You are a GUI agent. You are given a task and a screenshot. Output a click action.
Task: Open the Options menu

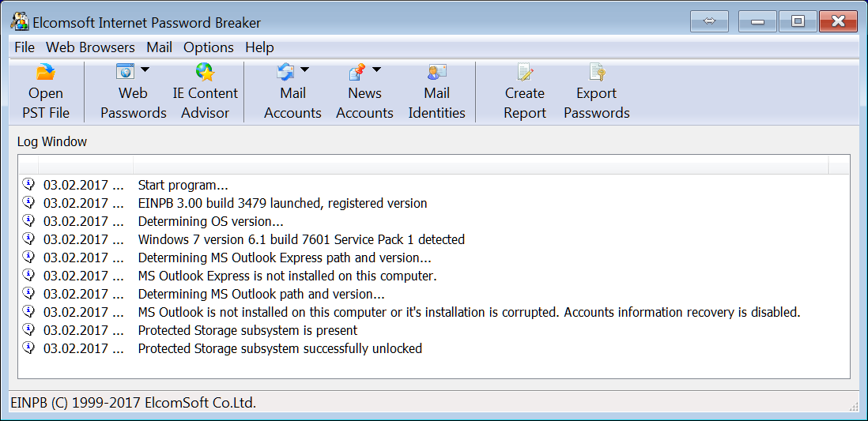tap(209, 47)
